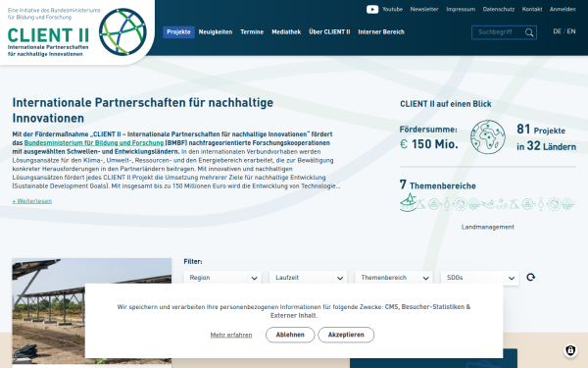
Task: Decline cookies with Ablehnen button
Action: coord(290,335)
